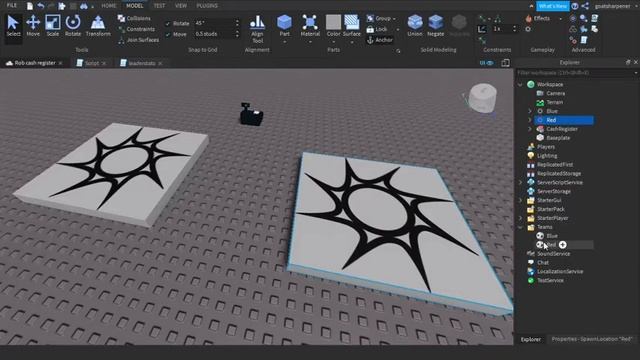The width and height of the screenshot is (640, 360).
Task: Click the Effects flame icon
Action: click(529, 18)
